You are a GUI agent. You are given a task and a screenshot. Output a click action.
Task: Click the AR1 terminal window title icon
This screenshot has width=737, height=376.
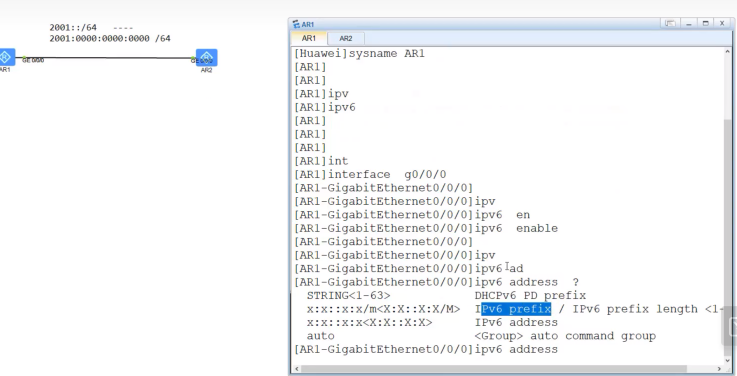pos(296,24)
